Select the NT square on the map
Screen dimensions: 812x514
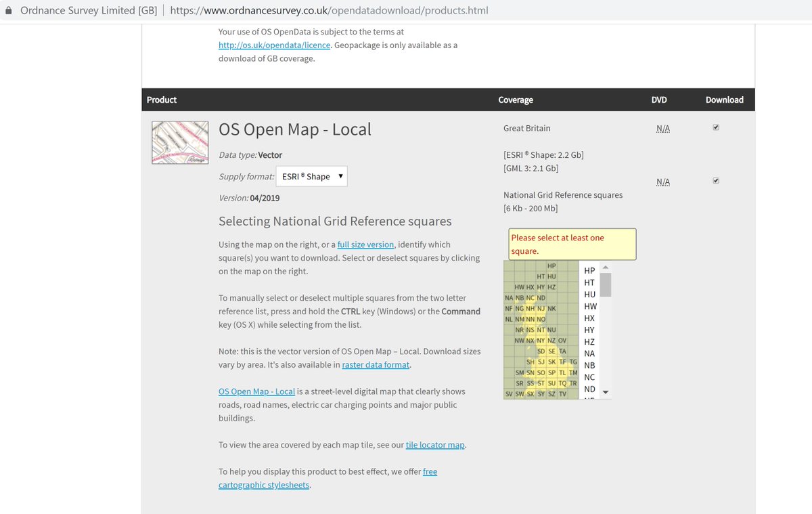pos(541,330)
